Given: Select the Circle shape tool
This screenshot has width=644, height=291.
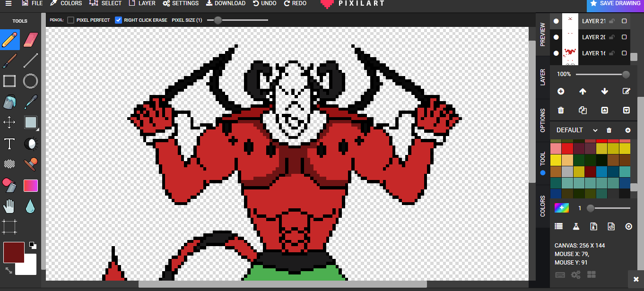Looking at the screenshot, I should click(30, 81).
